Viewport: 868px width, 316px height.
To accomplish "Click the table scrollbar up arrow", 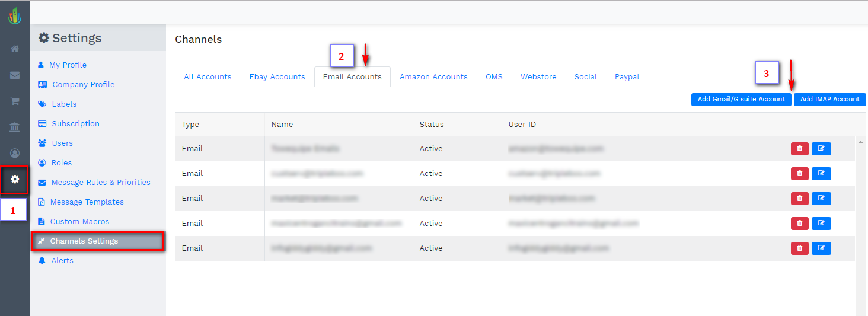I will pos(860,142).
